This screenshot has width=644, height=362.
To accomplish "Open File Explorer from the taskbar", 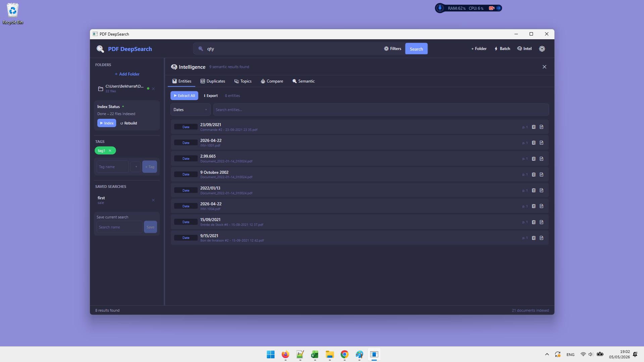I will coord(330,354).
